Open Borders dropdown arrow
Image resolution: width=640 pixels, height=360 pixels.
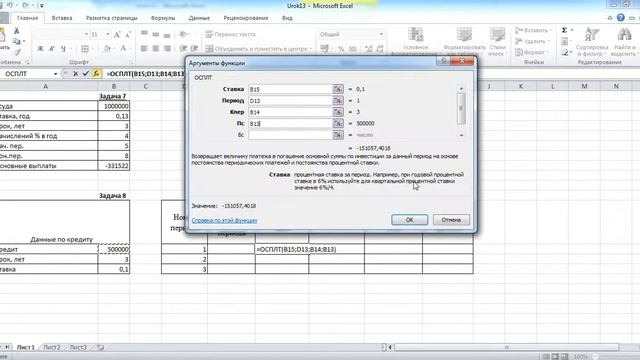[x=93, y=49]
